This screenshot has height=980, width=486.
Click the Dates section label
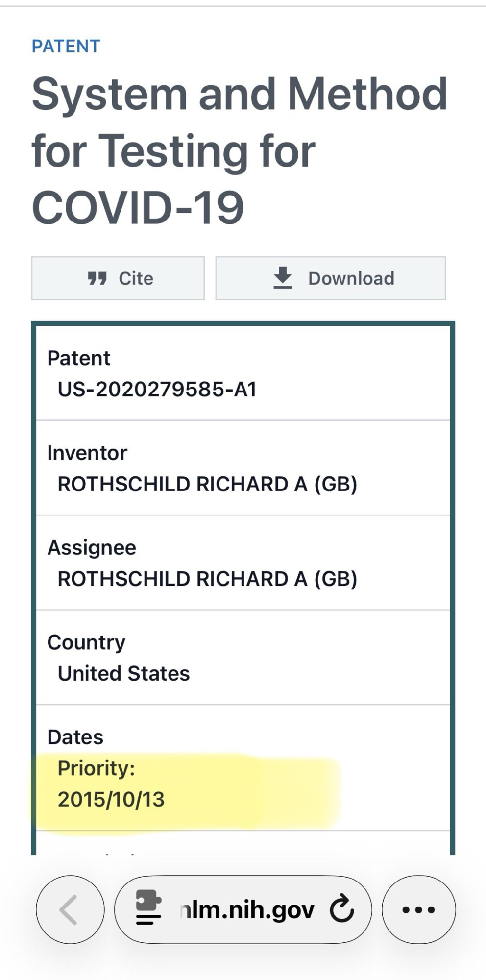(x=75, y=737)
